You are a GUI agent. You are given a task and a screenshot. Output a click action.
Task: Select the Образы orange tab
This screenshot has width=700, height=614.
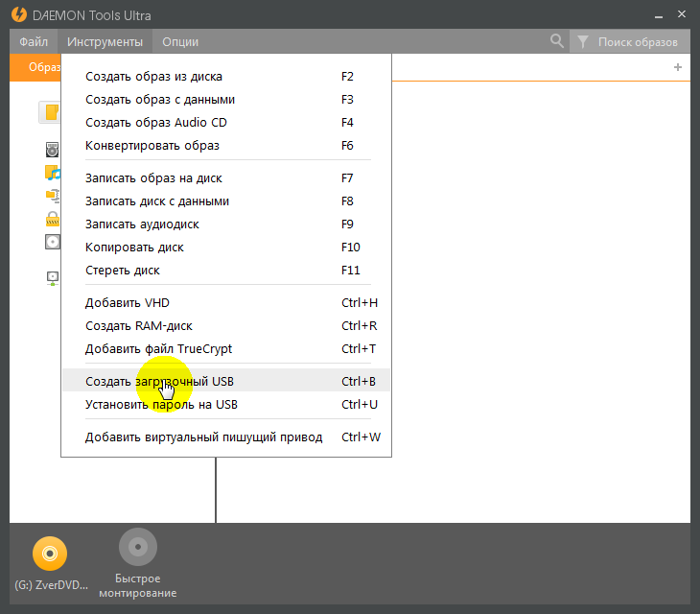click(x=35, y=67)
